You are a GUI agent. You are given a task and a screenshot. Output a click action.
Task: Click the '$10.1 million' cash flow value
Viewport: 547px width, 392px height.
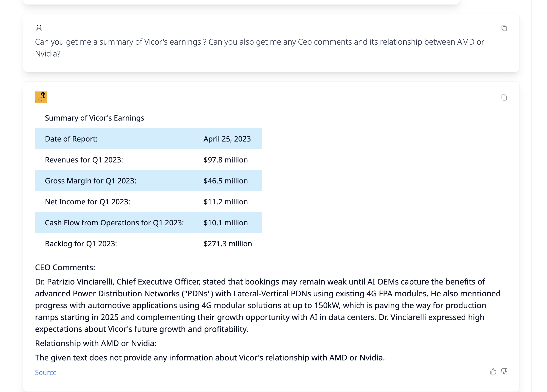(226, 223)
